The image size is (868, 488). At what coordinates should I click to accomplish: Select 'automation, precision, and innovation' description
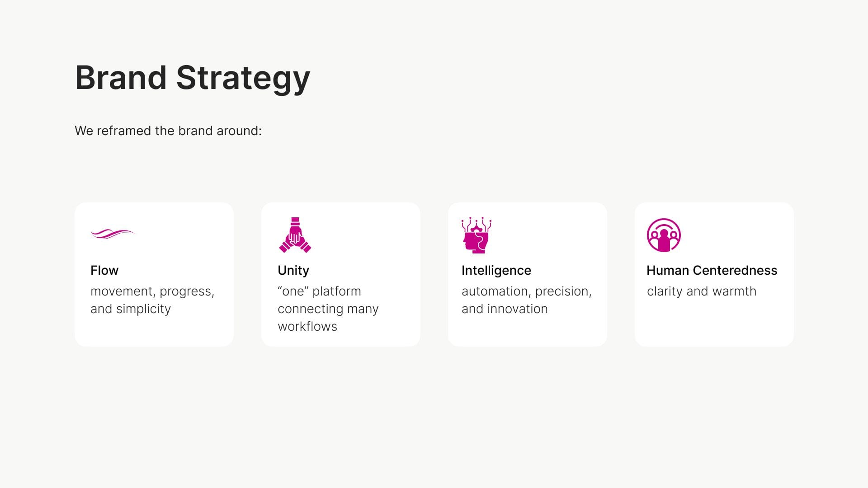coord(526,300)
